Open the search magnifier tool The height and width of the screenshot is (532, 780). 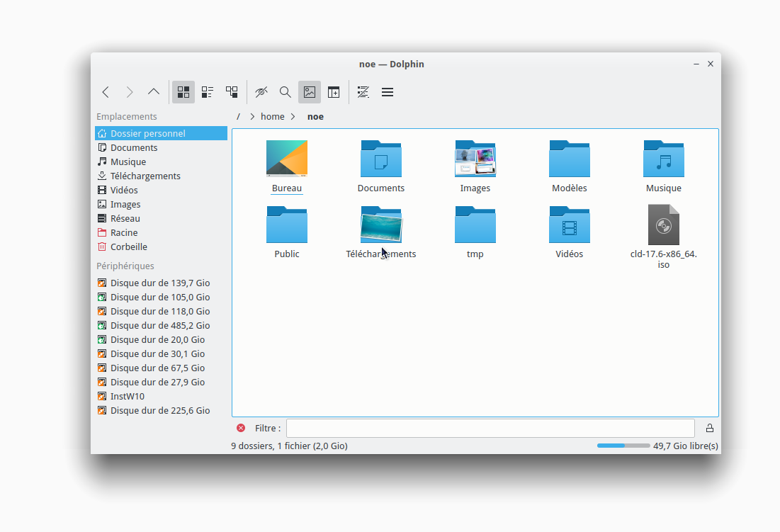[x=286, y=92]
